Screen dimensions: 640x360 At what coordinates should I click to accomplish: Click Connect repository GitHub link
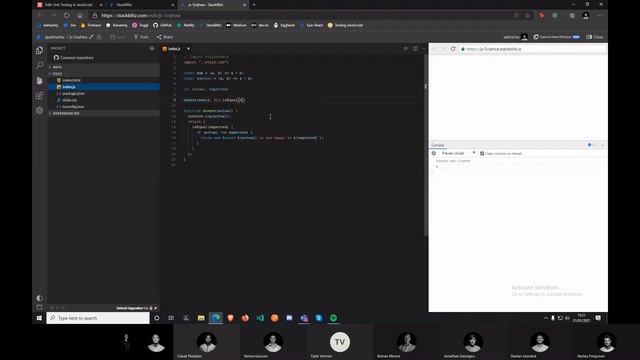[73, 58]
